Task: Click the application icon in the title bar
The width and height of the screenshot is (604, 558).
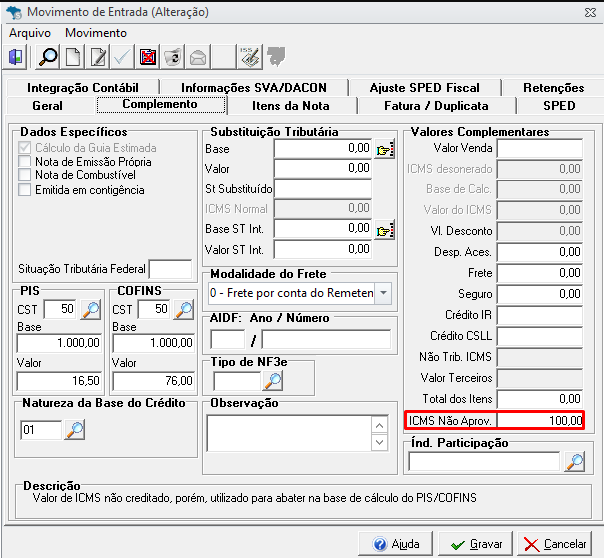Action: click(x=14, y=12)
